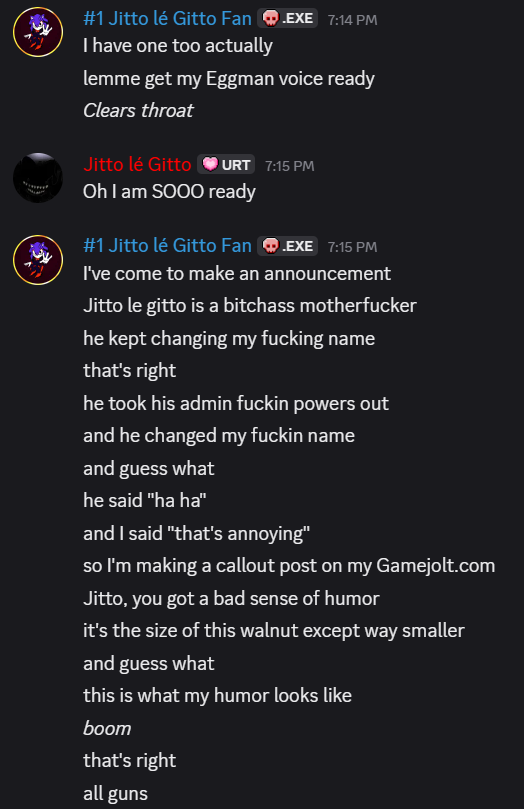The image size is (524, 809).
Task: Click the 7:15 PM timestamp beside URT tag
Action: [289, 166]
